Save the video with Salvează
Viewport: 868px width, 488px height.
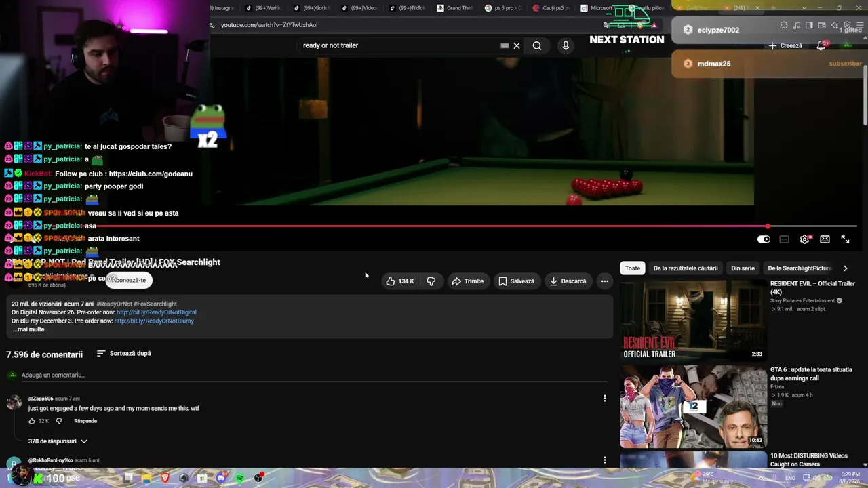(x=516, y=281)
